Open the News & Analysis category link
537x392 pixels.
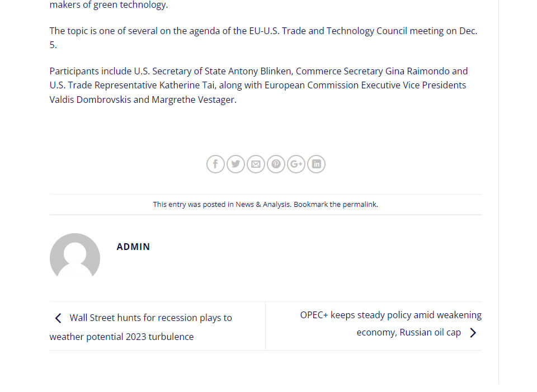pyautogui.click(x=262, y=205)
